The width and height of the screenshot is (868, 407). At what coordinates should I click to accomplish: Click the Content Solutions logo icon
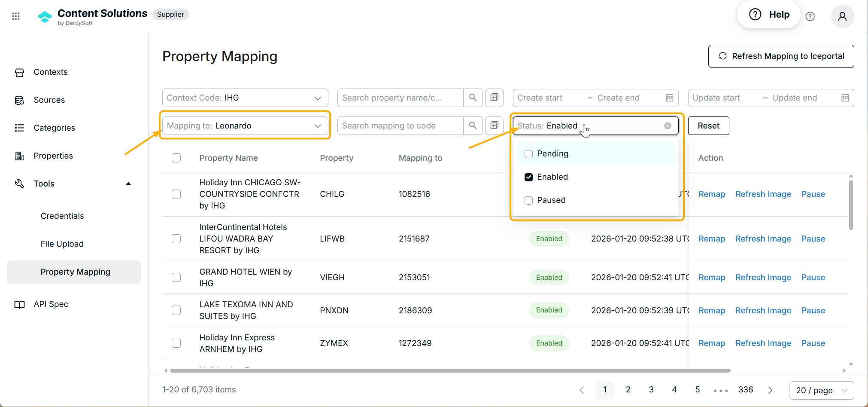point(45,17)
